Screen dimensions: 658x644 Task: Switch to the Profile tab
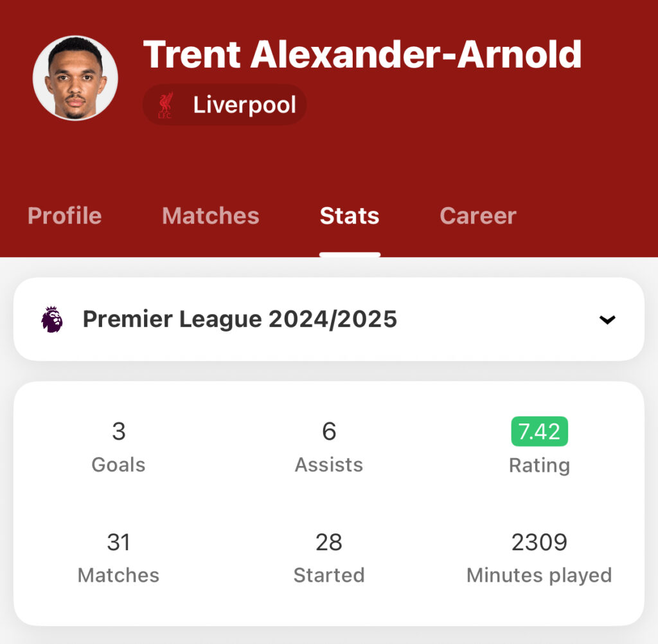65,216
